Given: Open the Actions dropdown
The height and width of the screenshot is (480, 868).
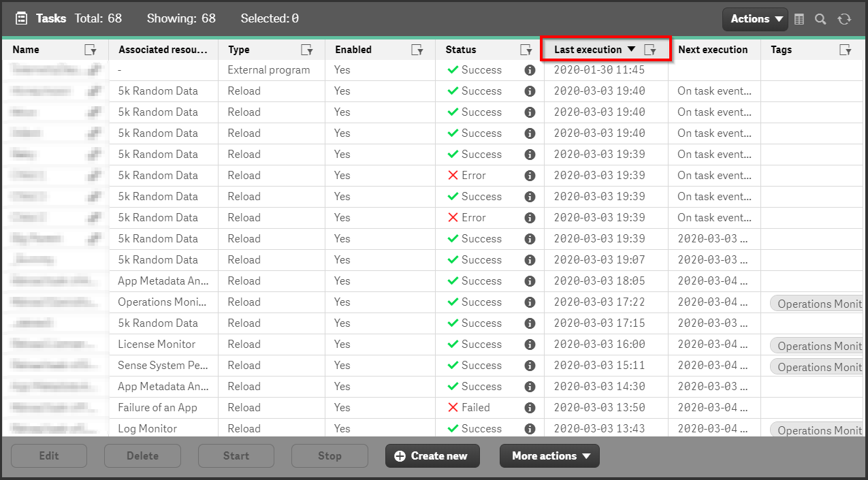Looking at the screenshot, I should pos(755,19).
